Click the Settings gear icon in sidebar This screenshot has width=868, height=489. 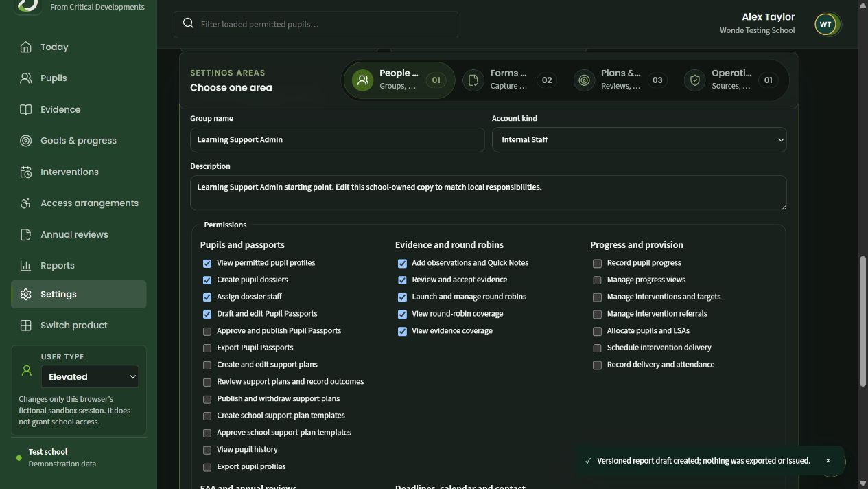click(x=25, y=294)
